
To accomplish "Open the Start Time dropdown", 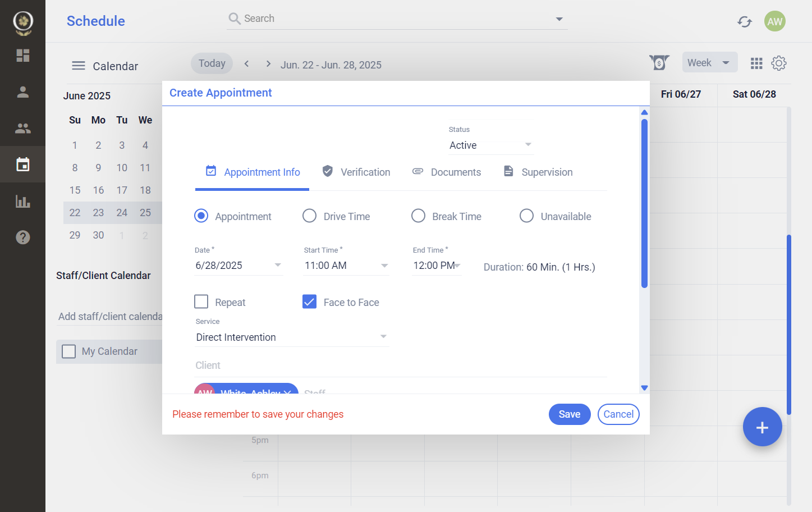I will coord(346,266).
